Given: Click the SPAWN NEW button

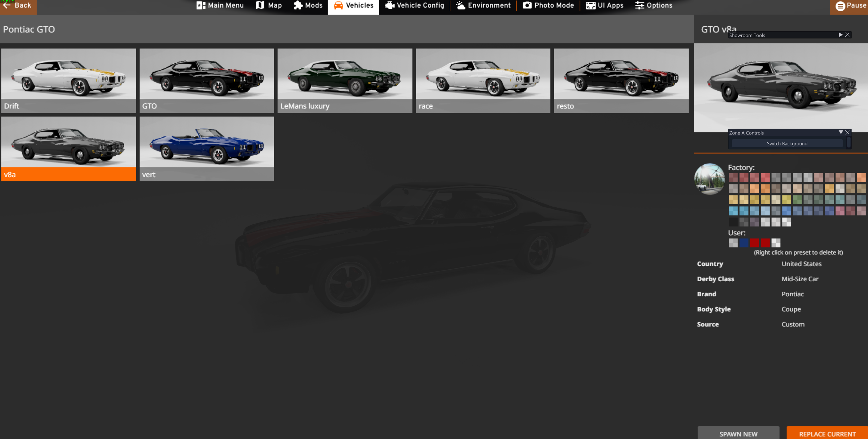Looking at the screenshot, I should pos(738,434).
